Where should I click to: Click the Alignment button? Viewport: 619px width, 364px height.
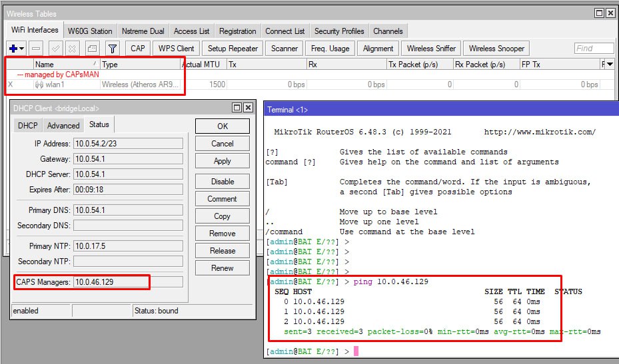[378, 49]
